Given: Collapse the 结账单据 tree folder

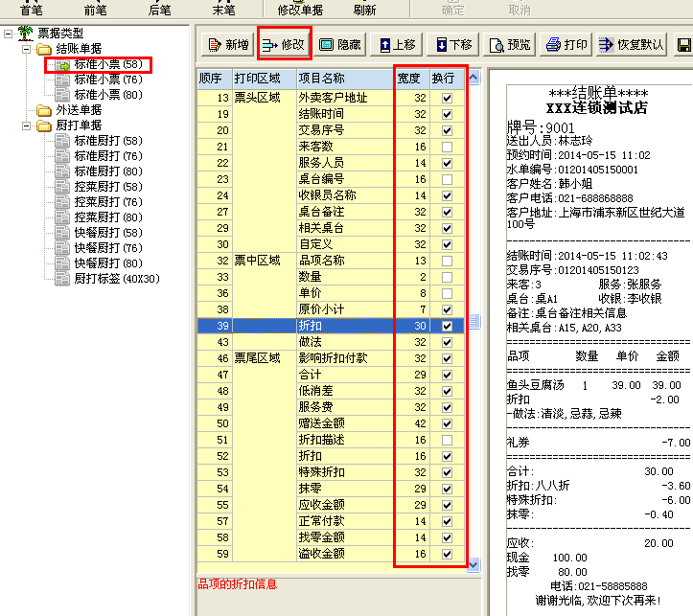Looking at the screenshot, I should 28,49.
